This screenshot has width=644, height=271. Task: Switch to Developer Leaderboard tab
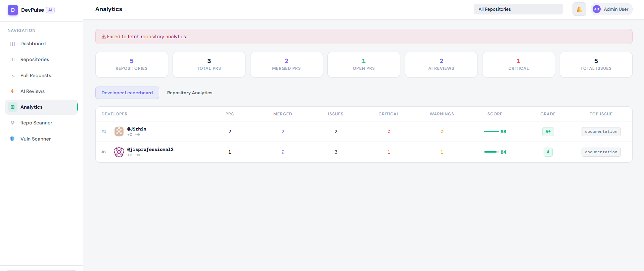tap(127, 93)
